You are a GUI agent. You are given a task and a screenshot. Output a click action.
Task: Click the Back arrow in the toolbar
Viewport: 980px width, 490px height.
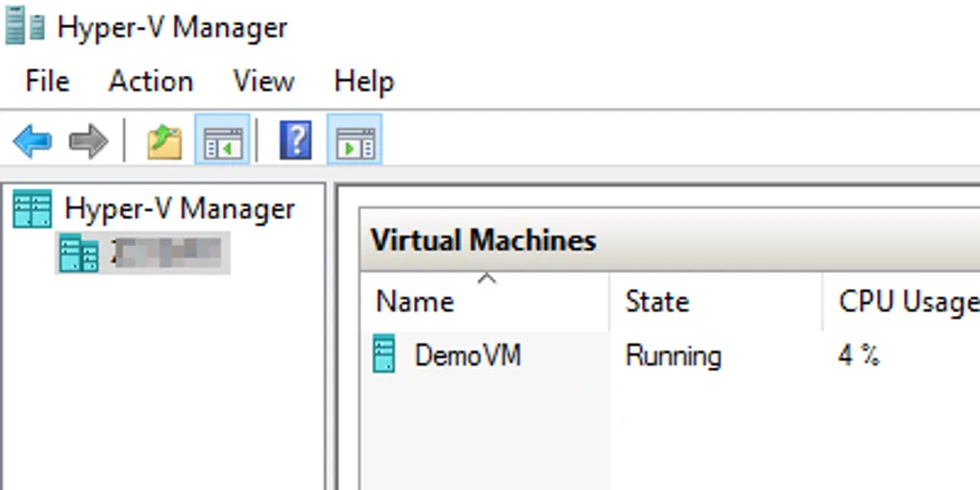coord(32,142)
